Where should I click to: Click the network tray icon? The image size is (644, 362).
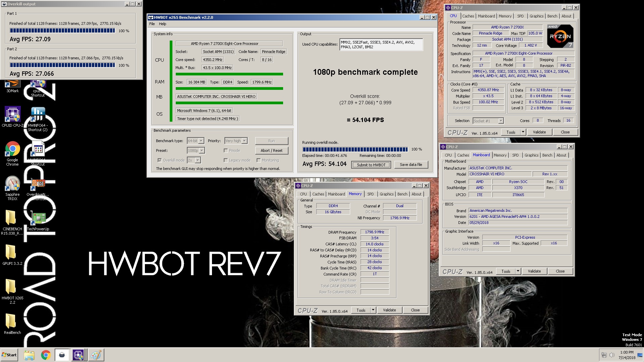(x=604, y=355)
